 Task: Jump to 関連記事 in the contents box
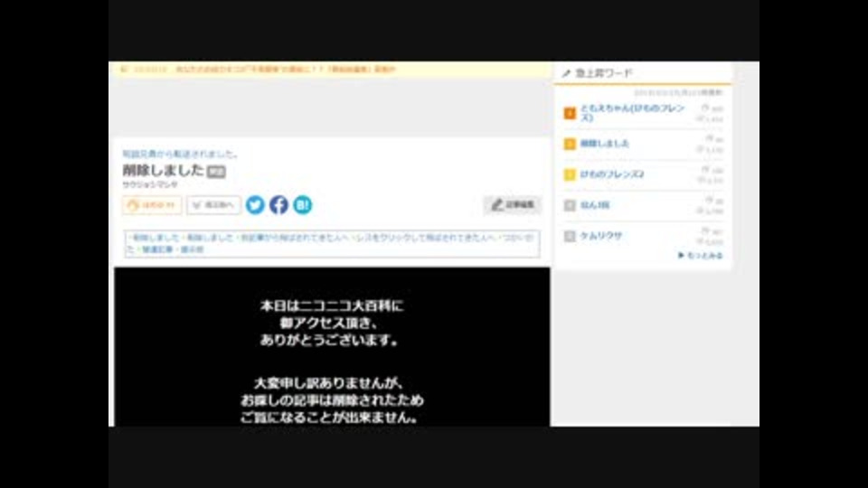(157, 249)
